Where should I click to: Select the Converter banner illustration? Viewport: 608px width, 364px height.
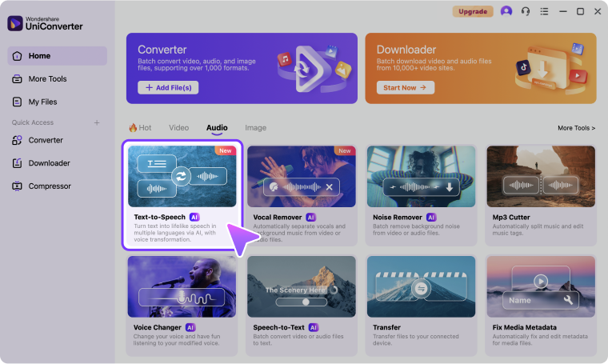tap(314, 69)
